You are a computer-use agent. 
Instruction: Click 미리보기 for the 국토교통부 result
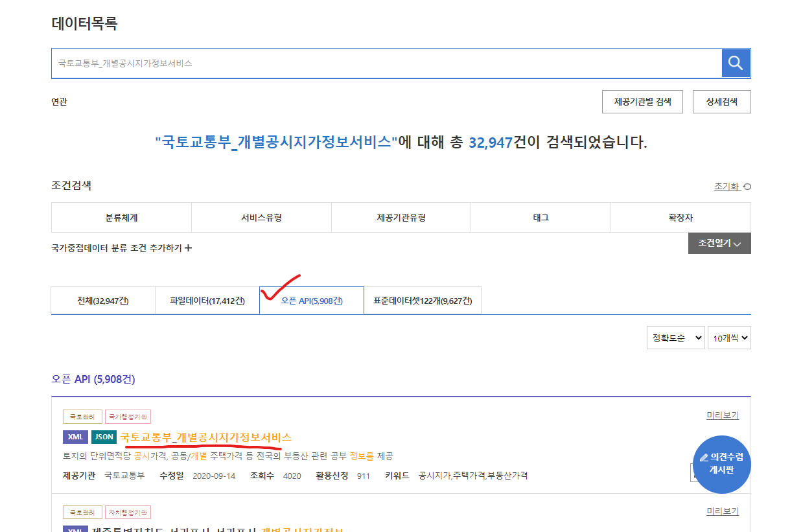[x=723, y=415]
